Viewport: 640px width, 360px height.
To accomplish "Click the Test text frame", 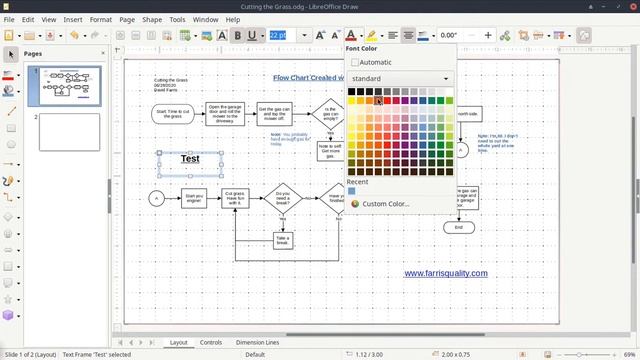I will point(190,164).
